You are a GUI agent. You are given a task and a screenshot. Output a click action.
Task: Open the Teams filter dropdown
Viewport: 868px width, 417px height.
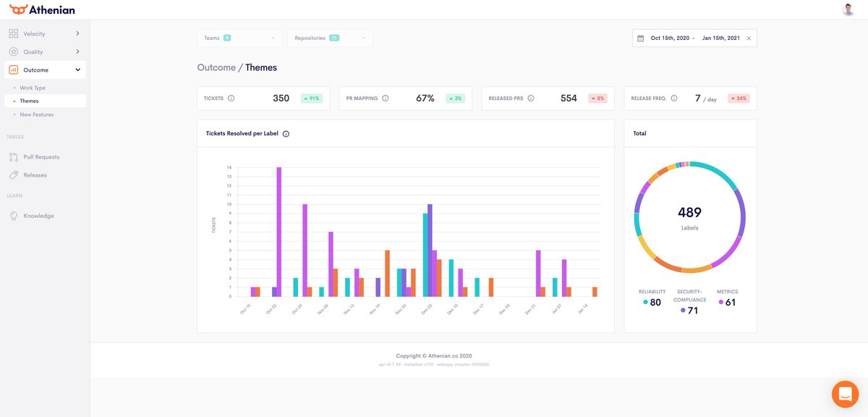click(239, 38)
